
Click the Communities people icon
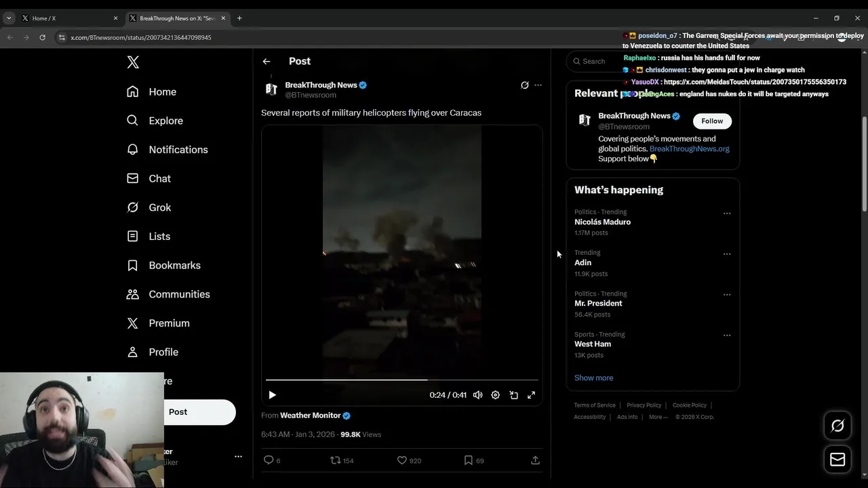click(x=133, y=294)
